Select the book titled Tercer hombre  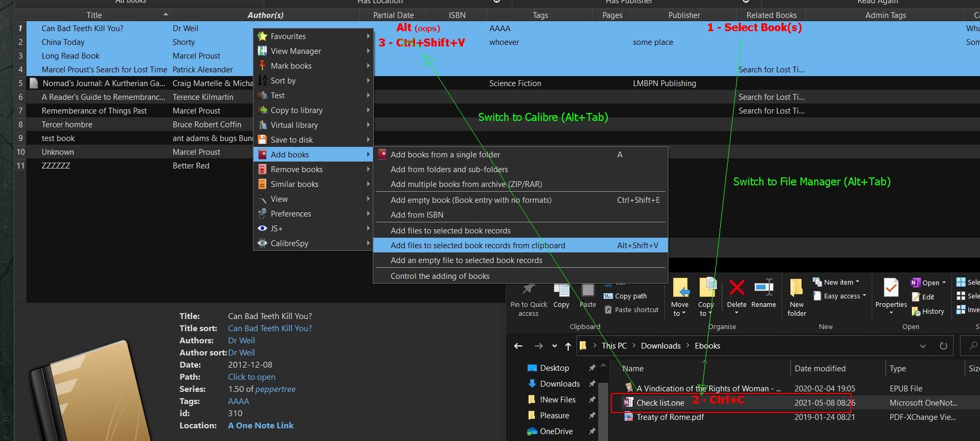click(67, 124)
